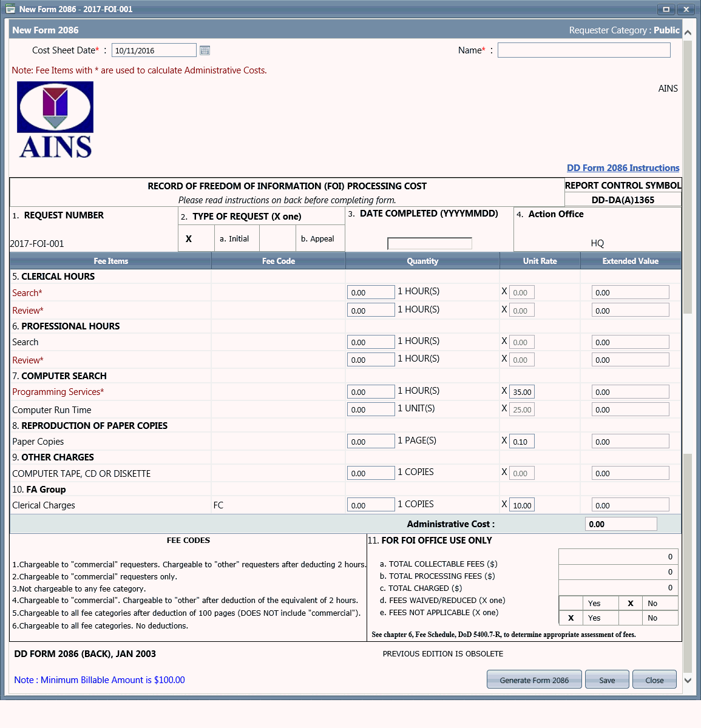Click the Total Processing Fees value box
Viewport: 701px width, 728px height.
coord(620,571)
